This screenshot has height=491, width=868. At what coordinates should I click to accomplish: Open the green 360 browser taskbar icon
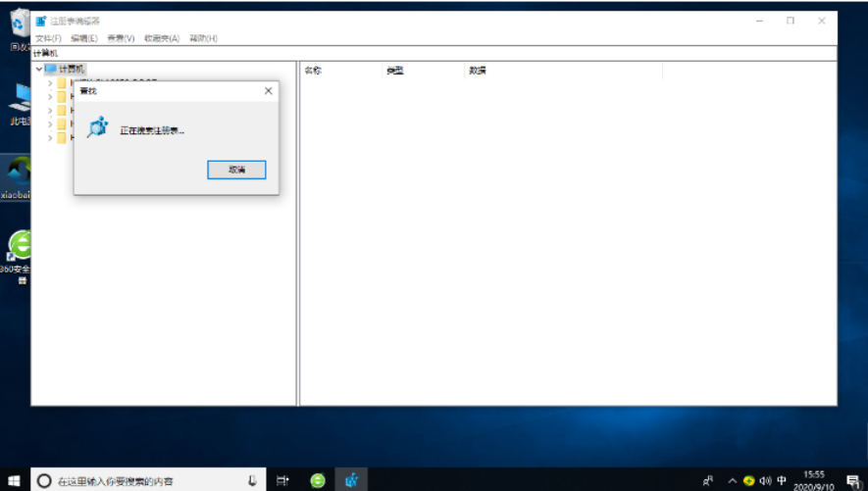click(318, 481)
